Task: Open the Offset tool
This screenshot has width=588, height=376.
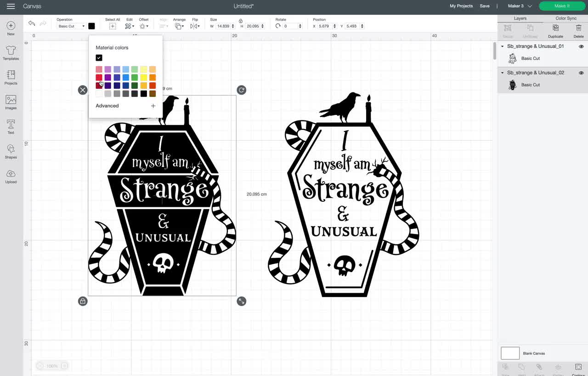Action: [x=143, y=26]
